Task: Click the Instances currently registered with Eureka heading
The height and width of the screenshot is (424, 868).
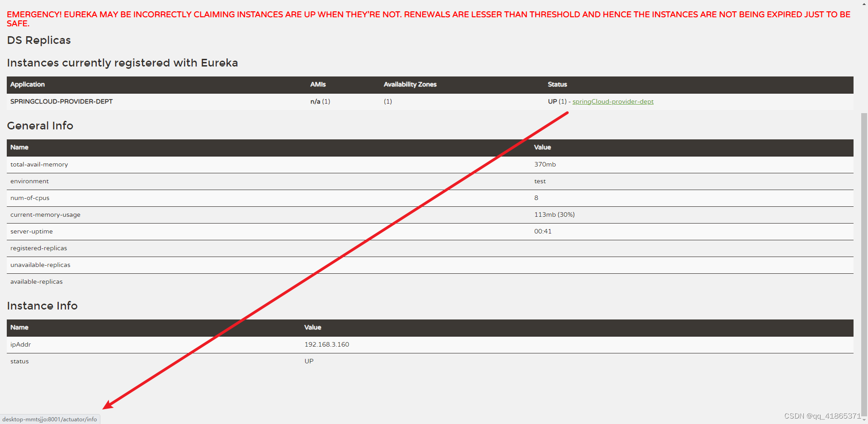Action: pos(123,63)
